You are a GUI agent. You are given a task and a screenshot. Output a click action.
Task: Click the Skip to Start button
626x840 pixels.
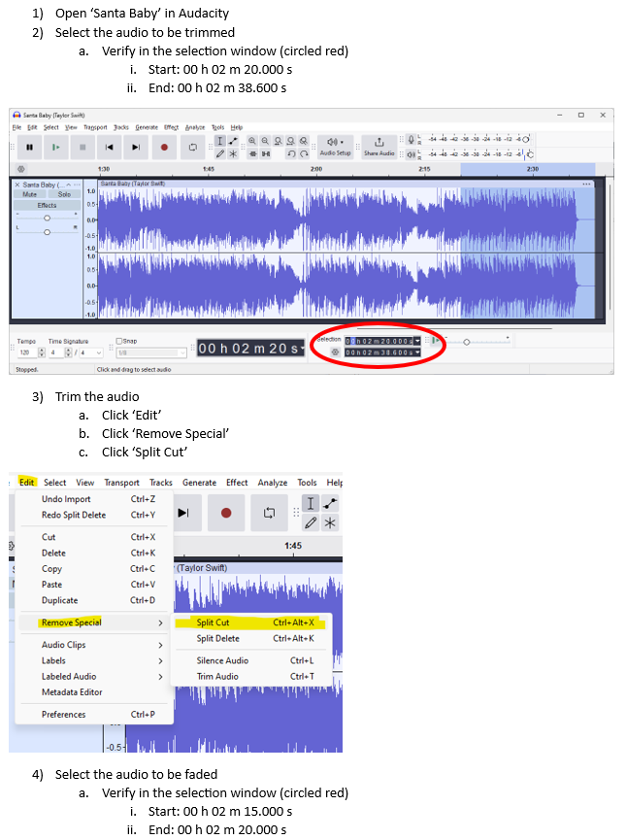(110, 147)
